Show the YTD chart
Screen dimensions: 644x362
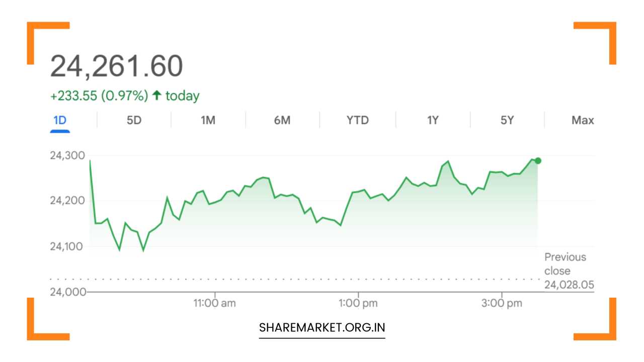tap(357, 120)
